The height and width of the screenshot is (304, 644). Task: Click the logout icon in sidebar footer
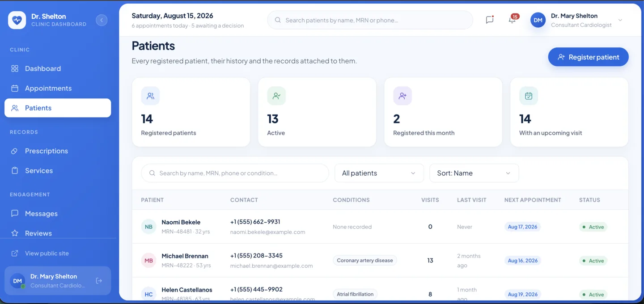[x=99, y=281]
